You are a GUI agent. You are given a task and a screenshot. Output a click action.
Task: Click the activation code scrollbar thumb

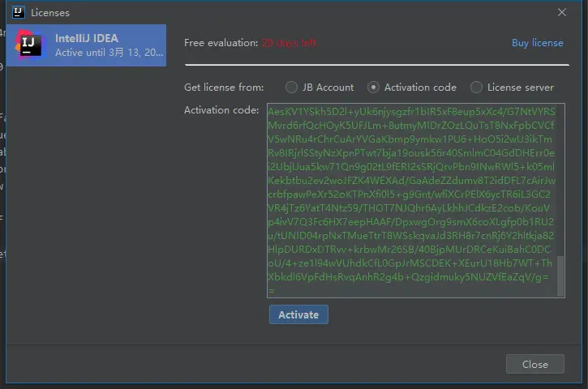560,276
